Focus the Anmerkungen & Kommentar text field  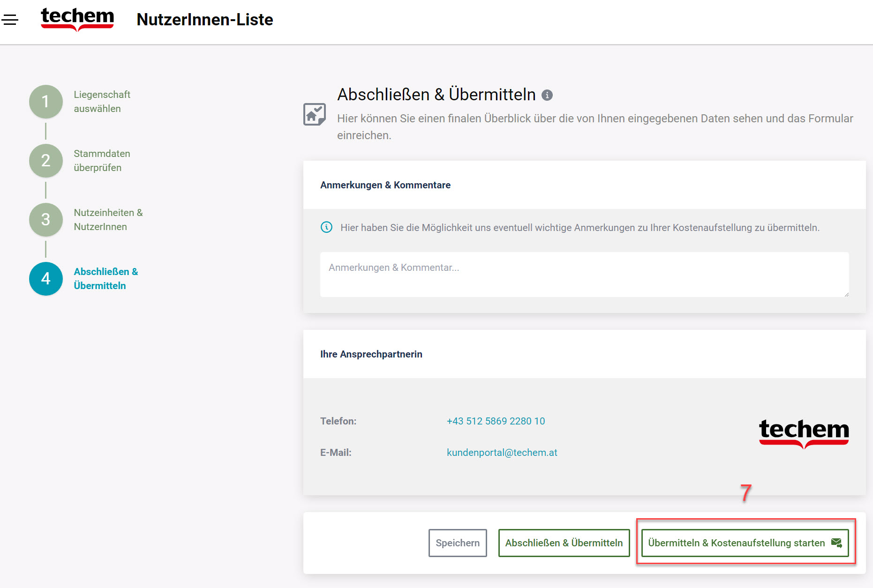[584, 275]
